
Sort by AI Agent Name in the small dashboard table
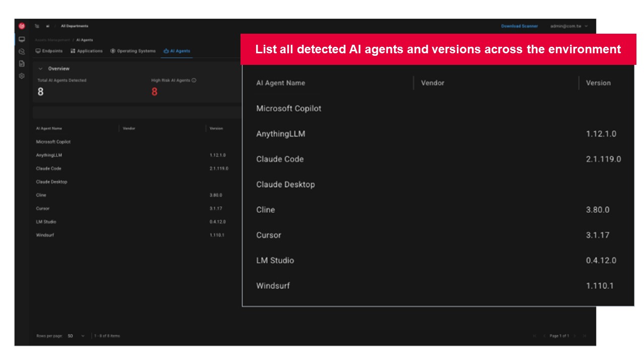point(49,129)
